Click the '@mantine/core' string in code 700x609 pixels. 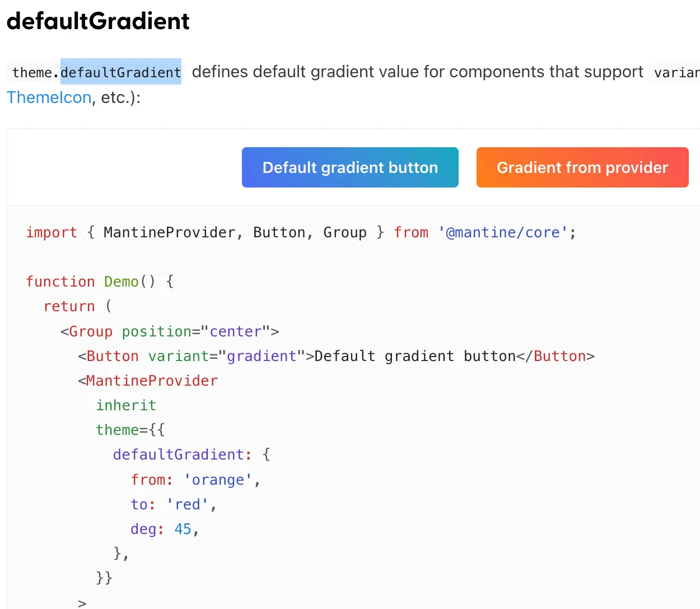[503, 232]
